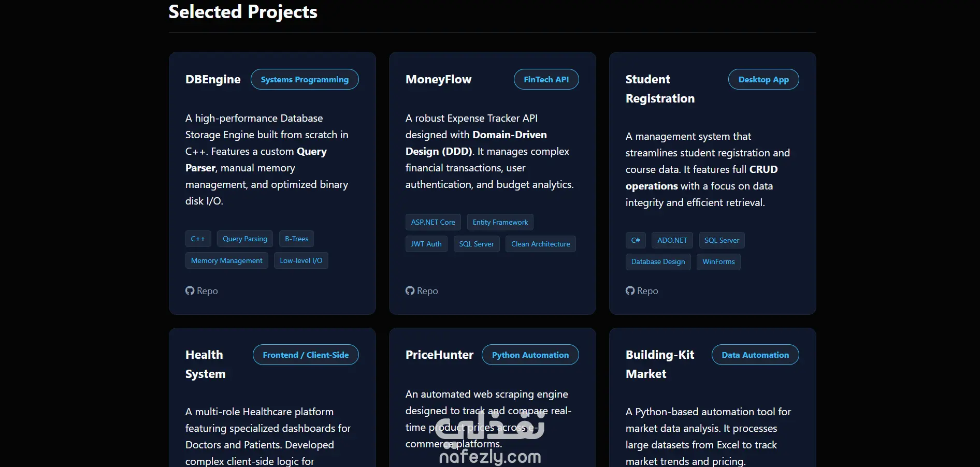Click the Student Registration Repo link text
This screenshot has height=467, width=980.
tap(647, 291)
